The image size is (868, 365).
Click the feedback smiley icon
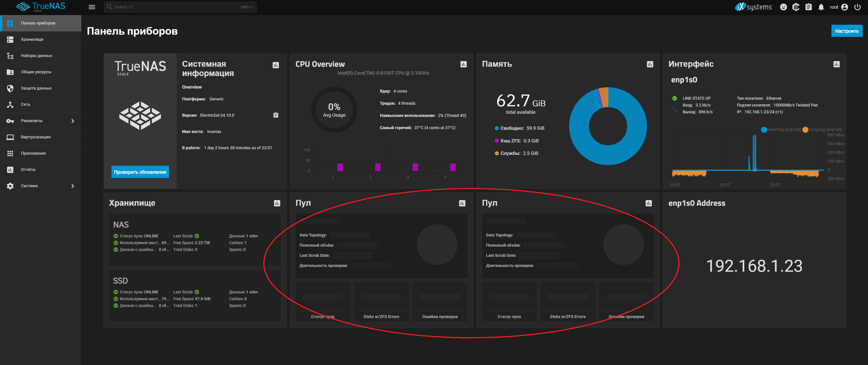783,7
